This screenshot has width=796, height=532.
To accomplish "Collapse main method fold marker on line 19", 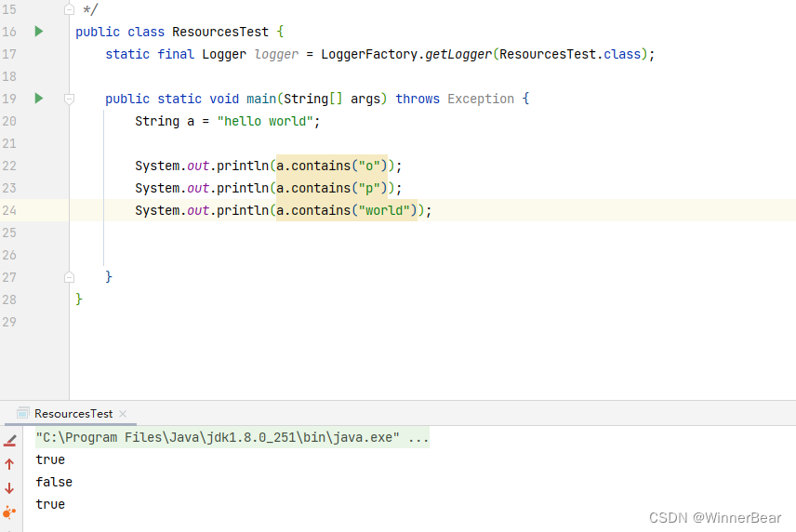I will tap(70, 99).
